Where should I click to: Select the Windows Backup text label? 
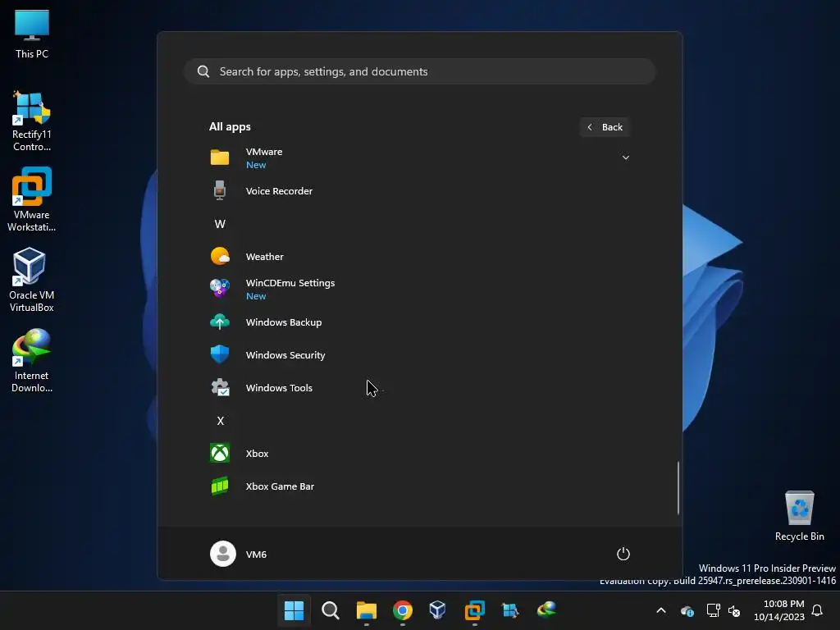point(283,322)
